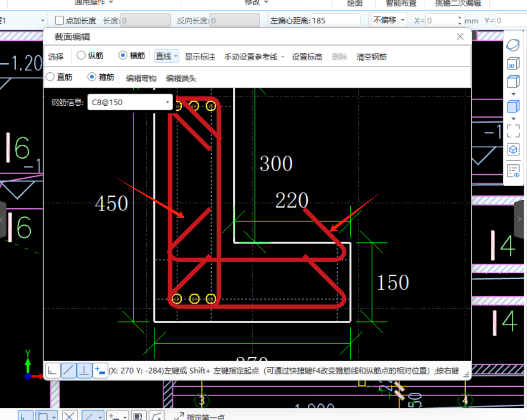The width and height of the screenshot is (527, 420).
Task: Open the 绘图 ribbon group
Action: (x=354, y=3)
